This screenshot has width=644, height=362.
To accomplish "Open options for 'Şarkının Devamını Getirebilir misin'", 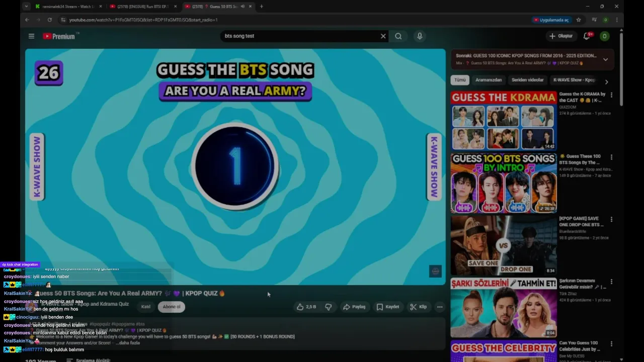I will pyautogui.click(x=611, y=282).
